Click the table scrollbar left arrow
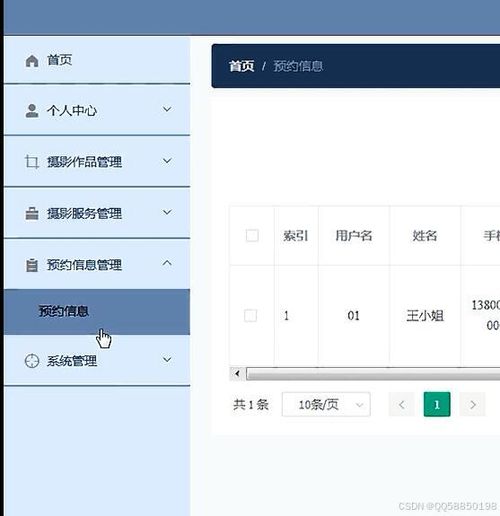This screenshot has height=516, width=500. click(x=237, y=374)
